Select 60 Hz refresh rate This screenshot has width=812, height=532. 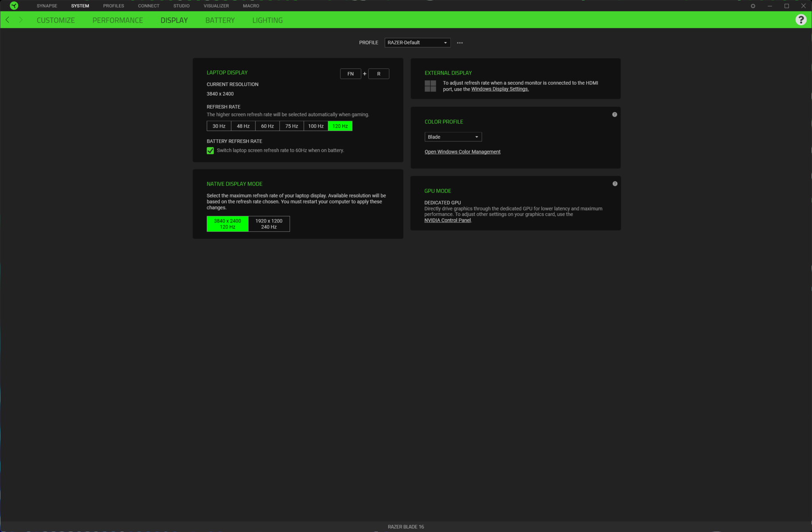click(x=267, y=126)
